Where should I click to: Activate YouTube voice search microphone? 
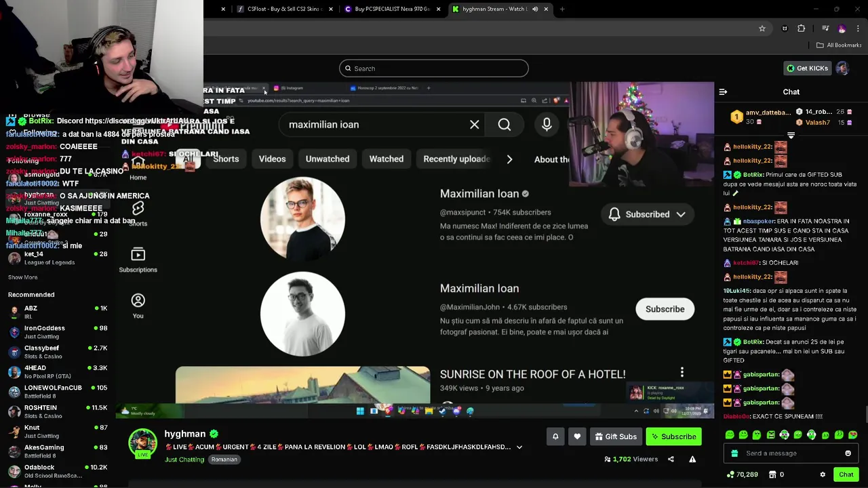[547, 124]
